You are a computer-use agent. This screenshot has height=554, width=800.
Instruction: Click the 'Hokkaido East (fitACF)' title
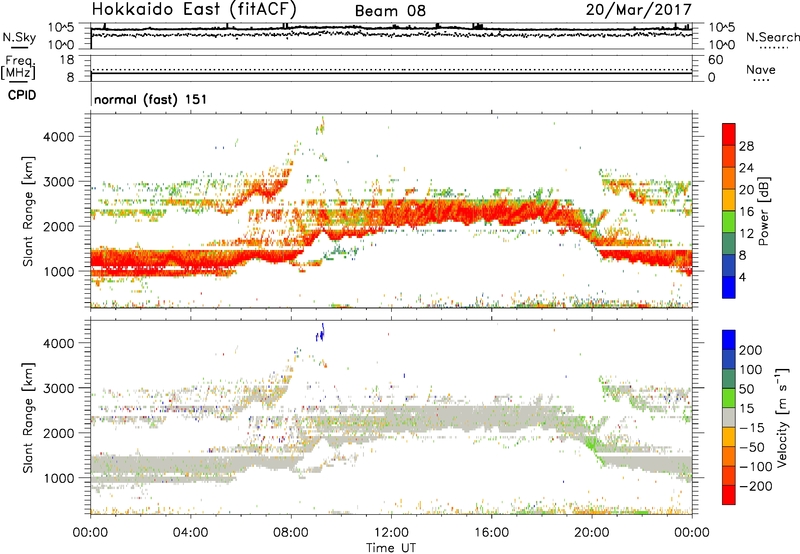coord(194,10)
